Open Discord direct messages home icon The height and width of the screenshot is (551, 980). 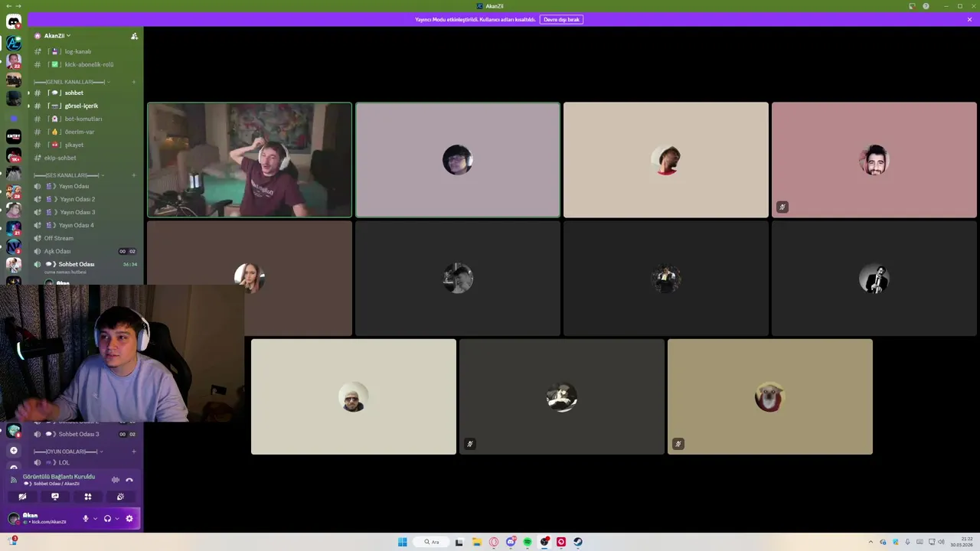[13, 22]
